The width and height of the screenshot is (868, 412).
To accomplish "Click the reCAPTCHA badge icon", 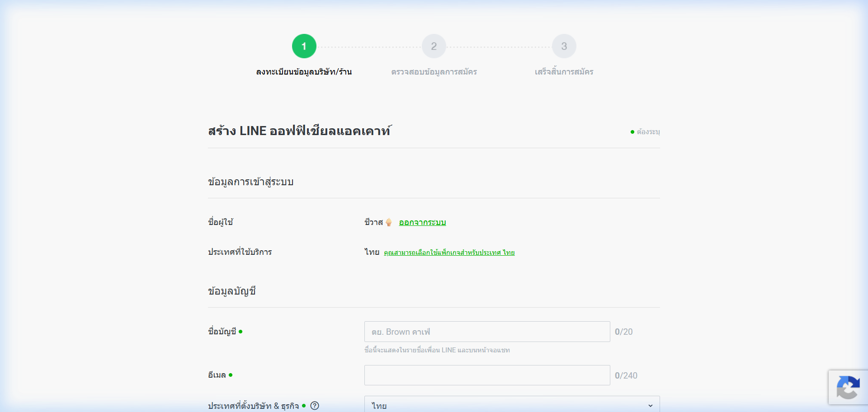I will click(848, 387).
